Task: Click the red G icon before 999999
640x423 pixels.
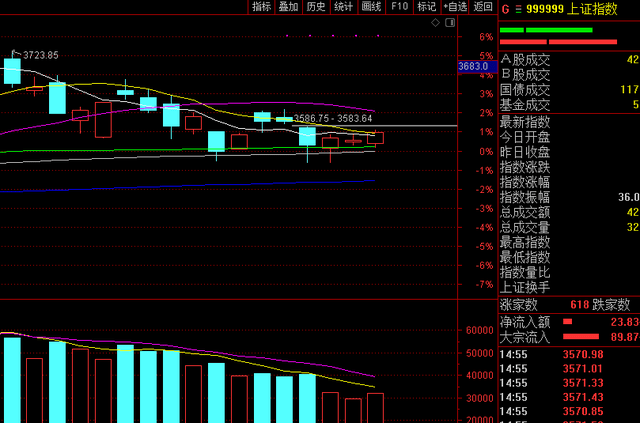Action: point(505,7)
